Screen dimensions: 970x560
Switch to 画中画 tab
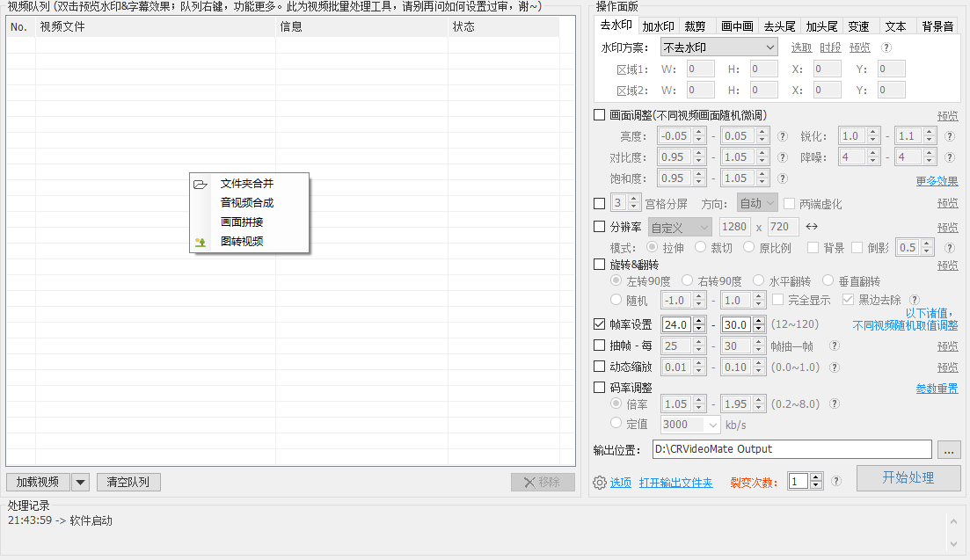(737, 26)
